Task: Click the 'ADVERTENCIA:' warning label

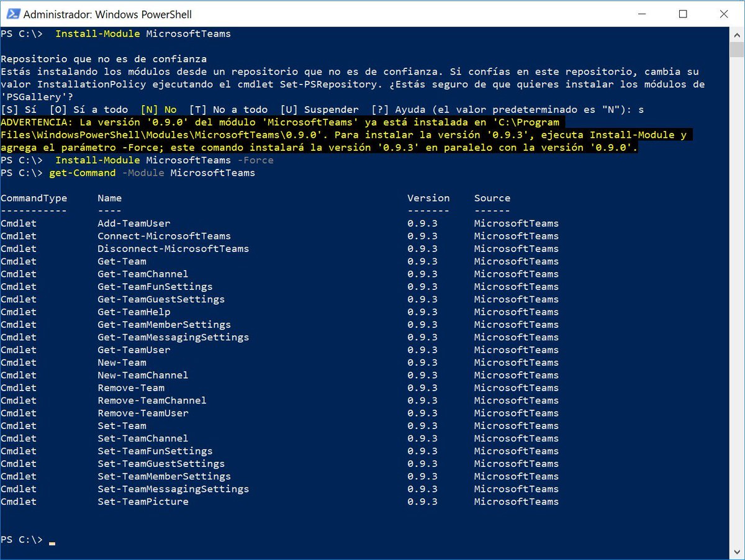Action: [37, 122]
